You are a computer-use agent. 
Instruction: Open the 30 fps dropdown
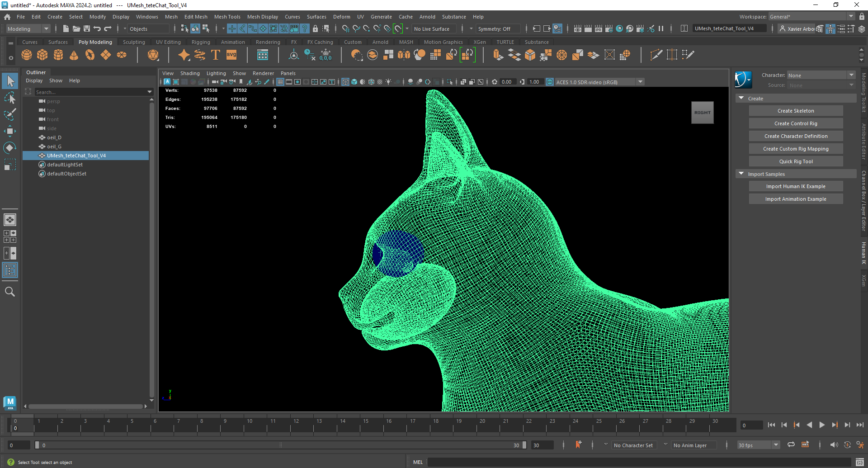coord(759,445)
